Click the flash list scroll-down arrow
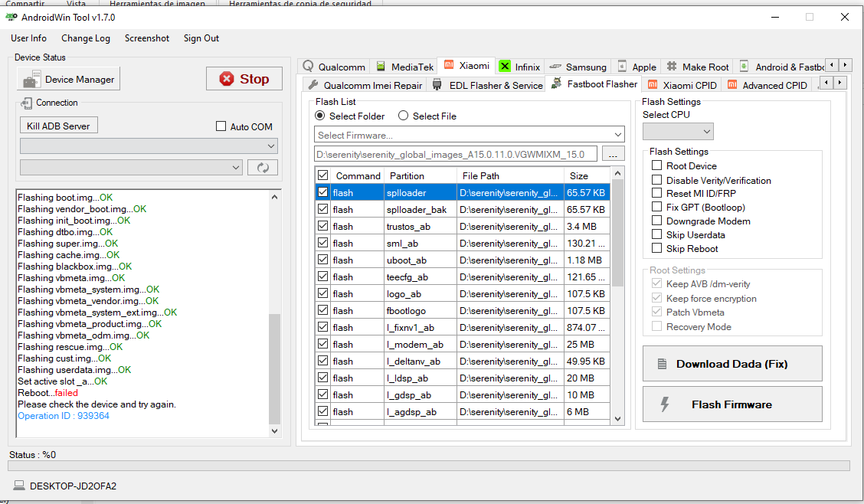This screenshot has height=504, width=864. (x=617, y=419)
